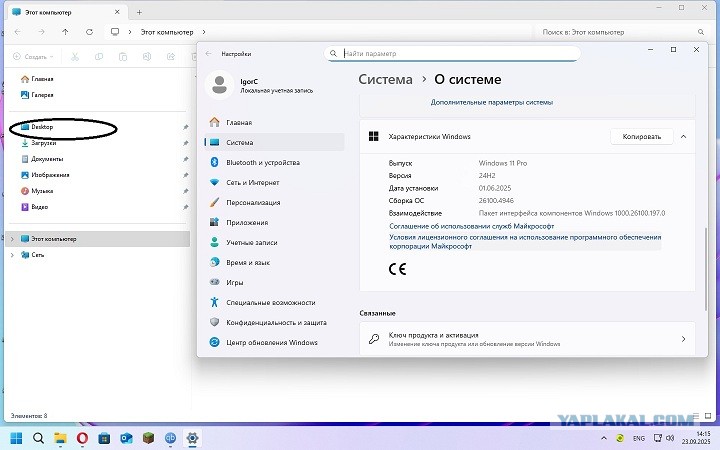Image resolution: width=720 pixels, height=450 pixels.
Task: Open Microsoft Store taskbar icon
Action: pos(104,438)
